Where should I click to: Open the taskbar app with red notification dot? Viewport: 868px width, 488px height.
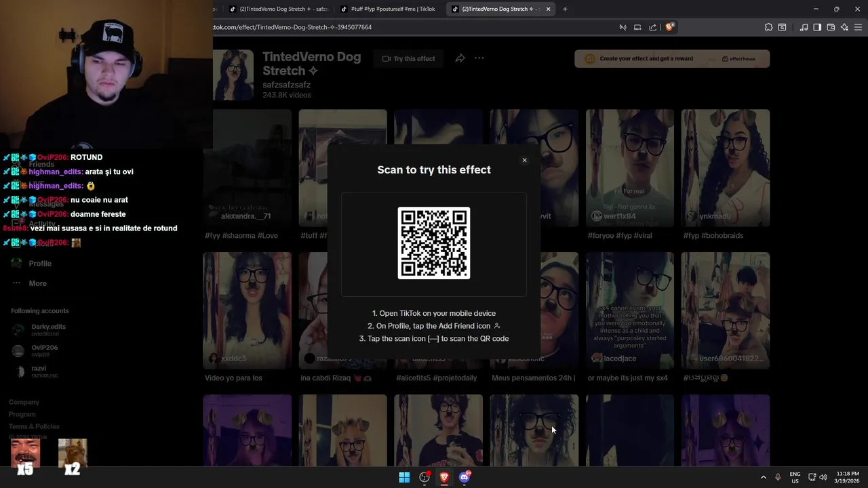click(x=425, y=477)
